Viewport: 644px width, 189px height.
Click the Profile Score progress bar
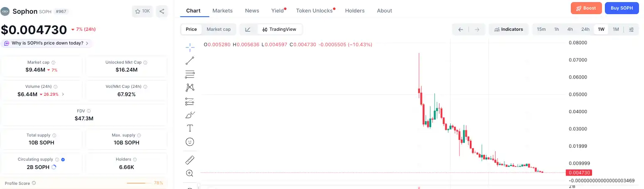pos(139,183)
